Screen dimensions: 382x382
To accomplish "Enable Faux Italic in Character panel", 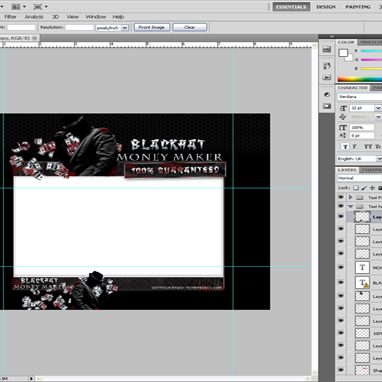I will pyautogui.click(x=355, y=147).
